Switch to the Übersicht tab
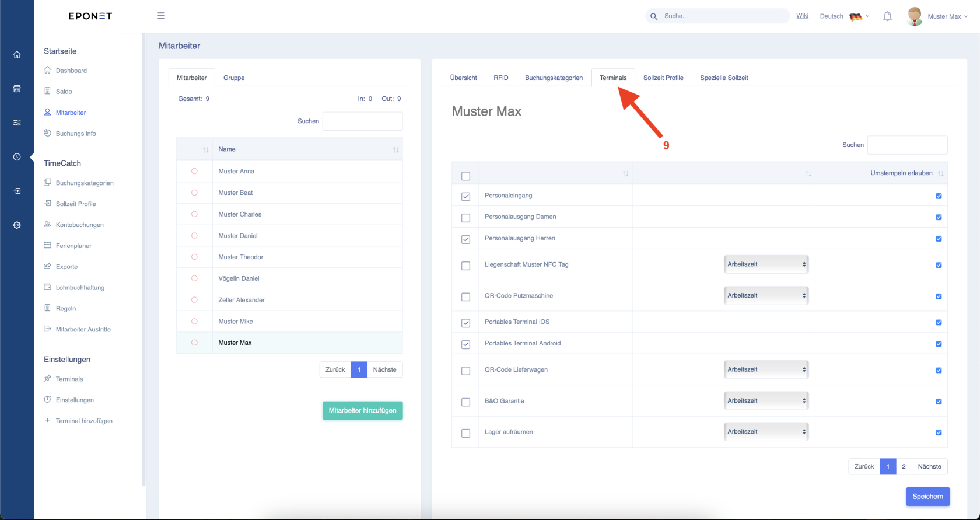Screen dimensions: 980x520 point(464,78)
